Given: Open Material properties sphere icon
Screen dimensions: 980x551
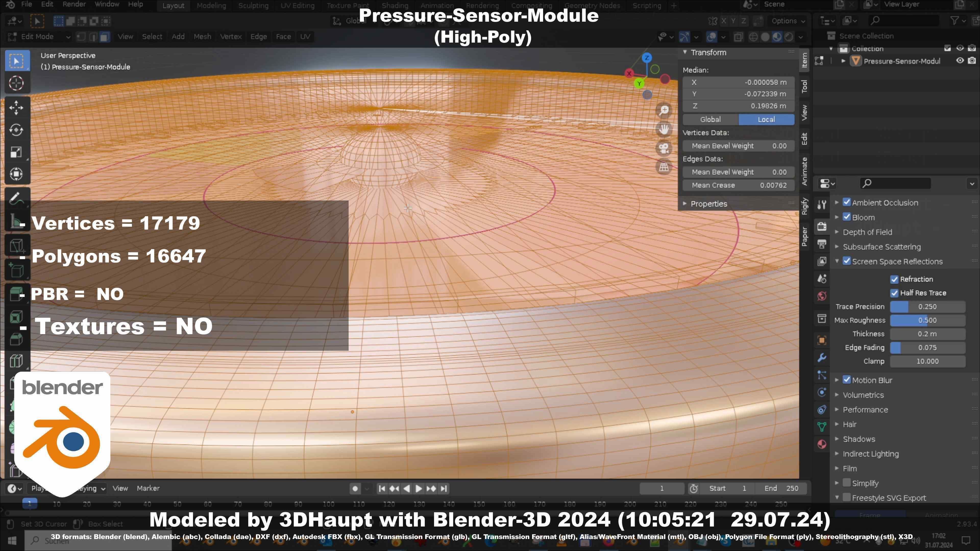Looking at the screenshot, I should (x=822, y=444).
